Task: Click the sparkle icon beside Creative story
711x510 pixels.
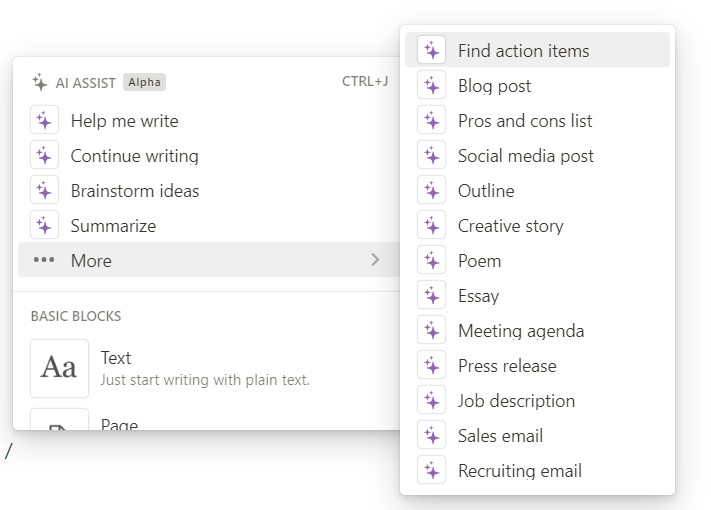Action: click(431, 225)
